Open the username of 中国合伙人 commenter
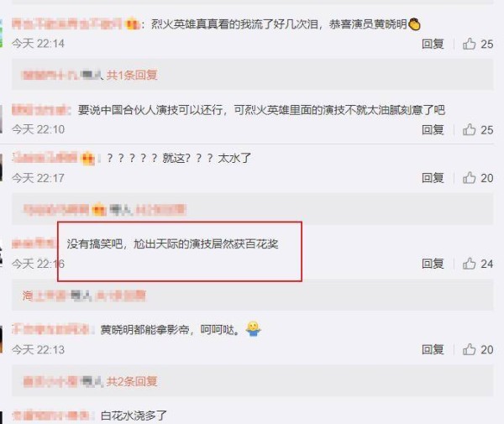 point(41,110)
